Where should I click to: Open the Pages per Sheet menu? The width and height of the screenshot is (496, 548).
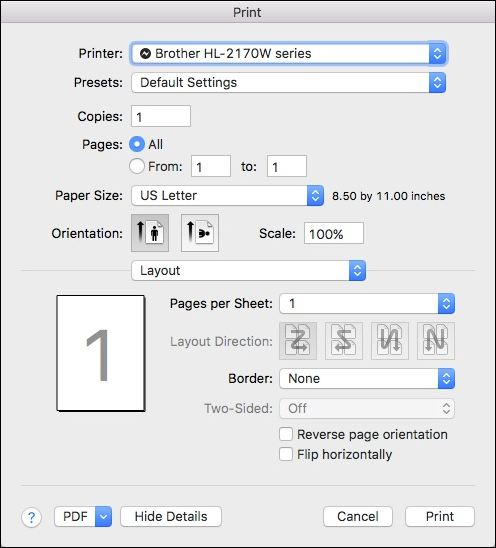(367, 303)
